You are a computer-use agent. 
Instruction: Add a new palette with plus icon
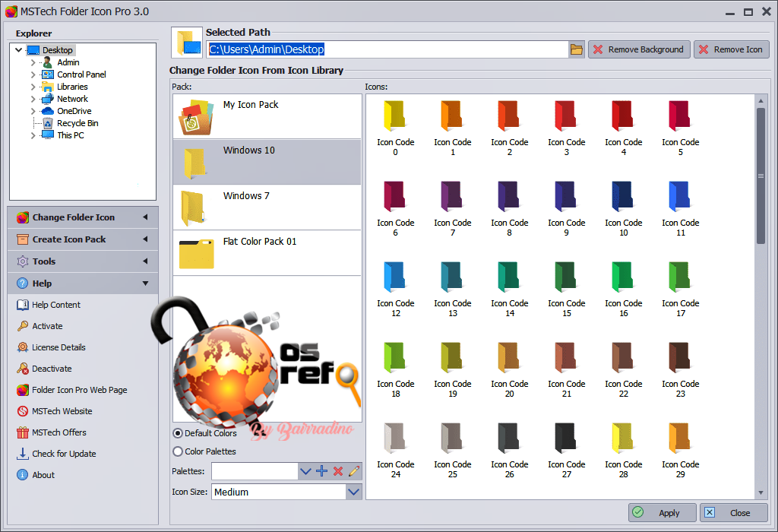click(321, 471)
